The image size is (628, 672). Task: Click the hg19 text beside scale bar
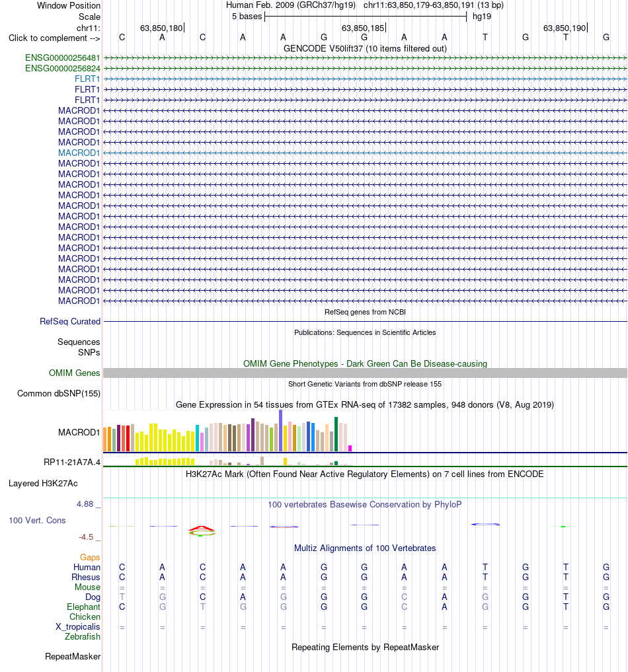(482, 17)
